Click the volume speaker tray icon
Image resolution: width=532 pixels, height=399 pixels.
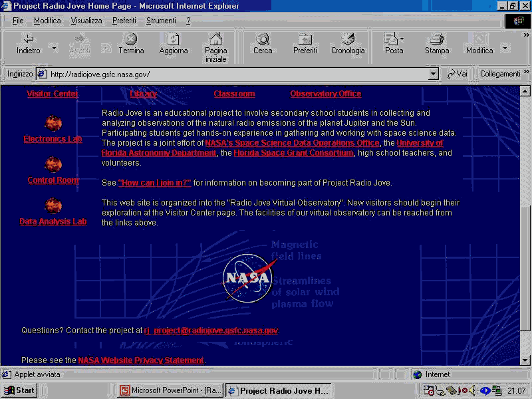tap(473, 391)
